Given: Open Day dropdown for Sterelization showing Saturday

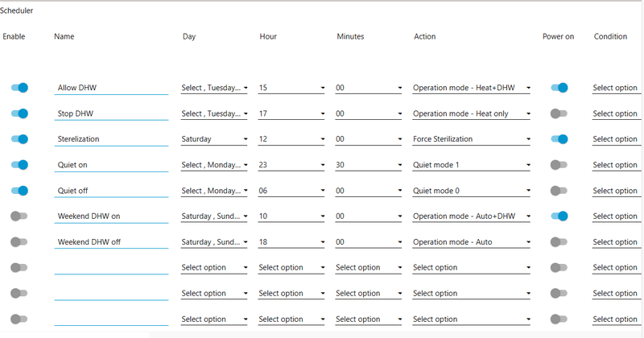Looking at the screenshot, I should click(x=215, y=139).
